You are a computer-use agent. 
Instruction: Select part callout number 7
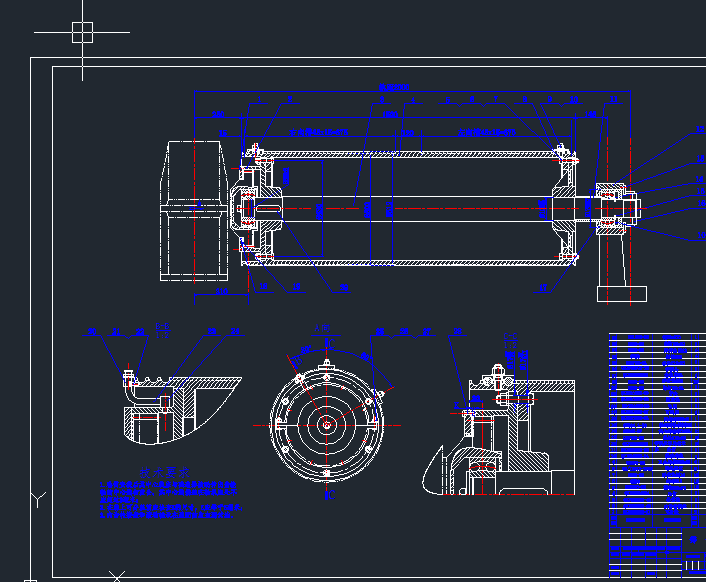495,99
